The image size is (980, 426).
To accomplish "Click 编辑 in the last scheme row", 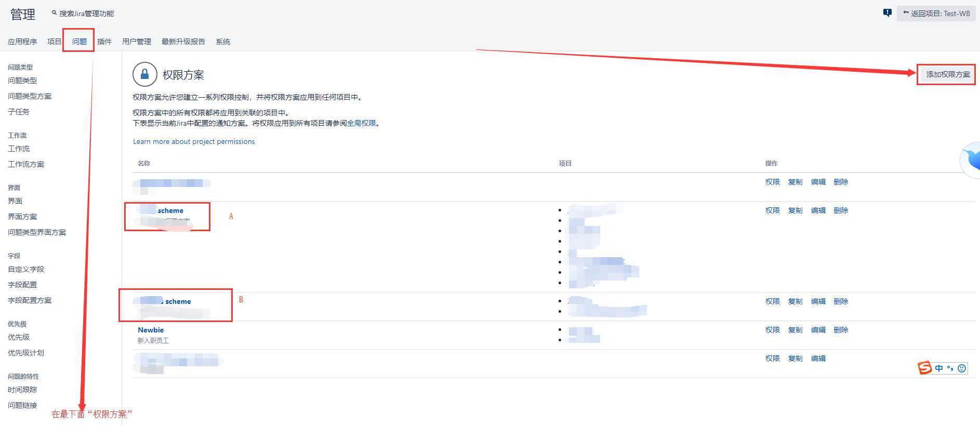I will tap(818, 358).
